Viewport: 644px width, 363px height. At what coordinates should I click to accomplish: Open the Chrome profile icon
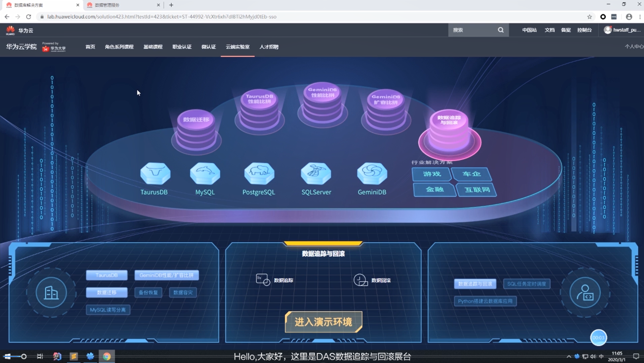629,17
